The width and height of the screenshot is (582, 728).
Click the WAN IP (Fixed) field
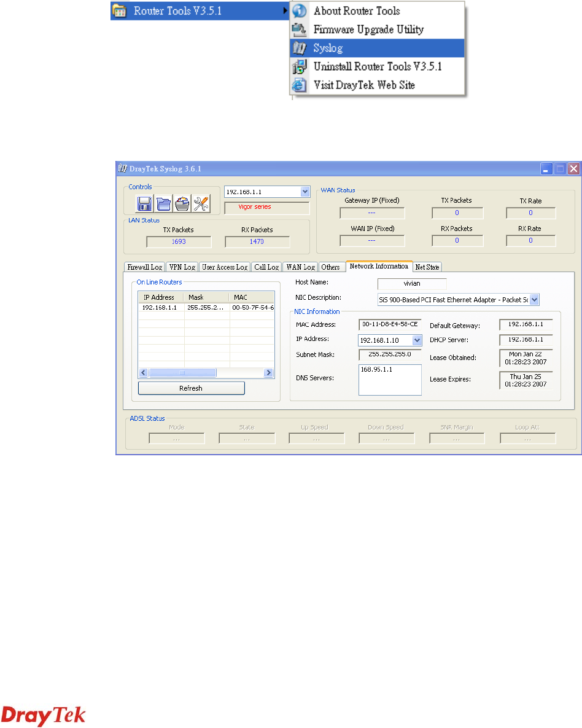coord(372,240)
